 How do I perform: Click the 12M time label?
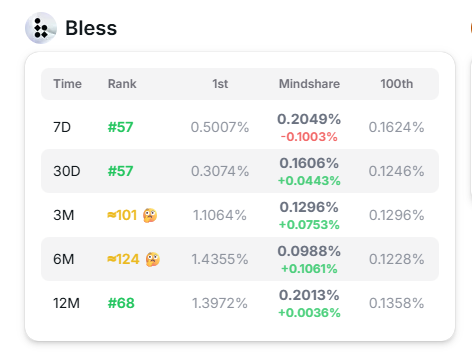66,303
